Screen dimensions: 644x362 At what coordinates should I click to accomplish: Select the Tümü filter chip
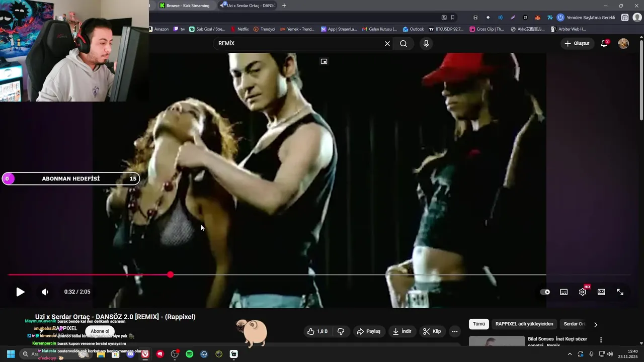(x=479, y=324)
